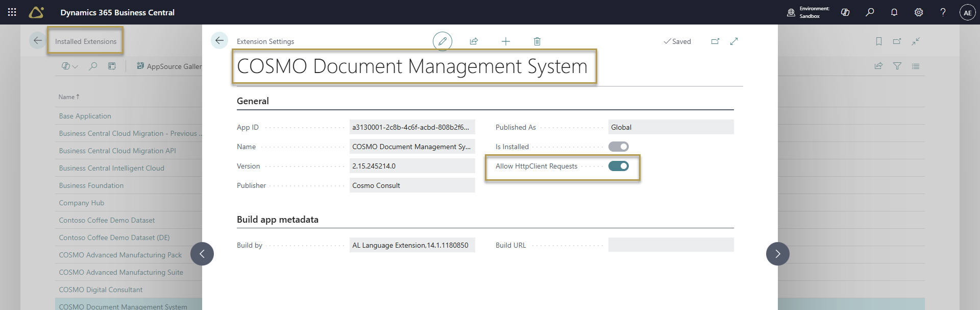The height and width of the screenshot is (310, 980).
Task: Open the Tell Me search magnifier in the top bar
Action: [x=870, y=12]
